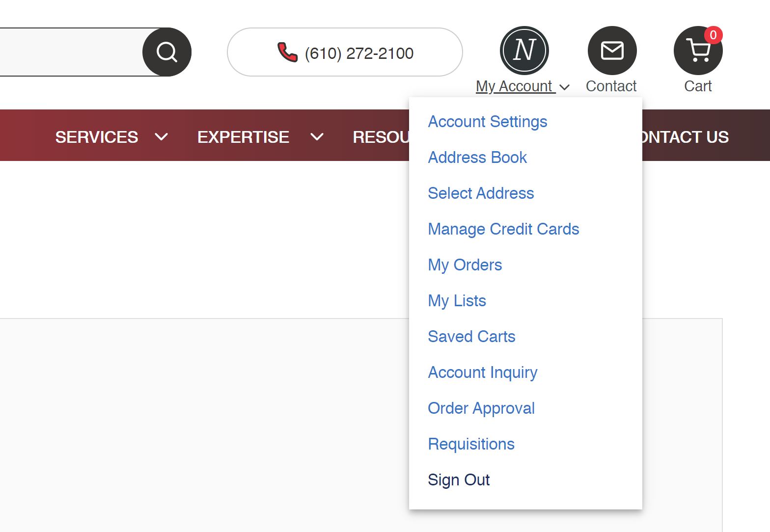This screenshot has height=532, width=770.
Task: Open Saved Carts
Action: pyautogui.click(x=471, y=337)
